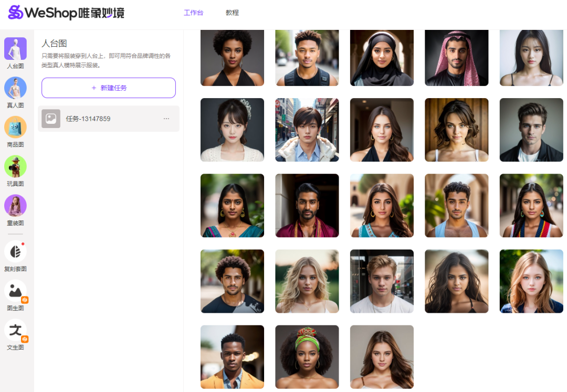This screenshot has width=567, height=392.
Task: Select the woman with green headwrap model
Action: pos(307,357)
